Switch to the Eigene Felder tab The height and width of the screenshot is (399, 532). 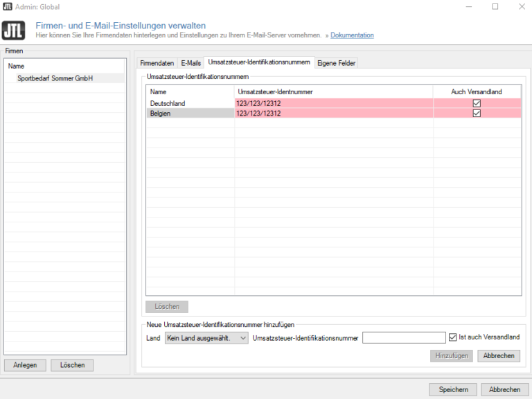click(x=336, y=63)
